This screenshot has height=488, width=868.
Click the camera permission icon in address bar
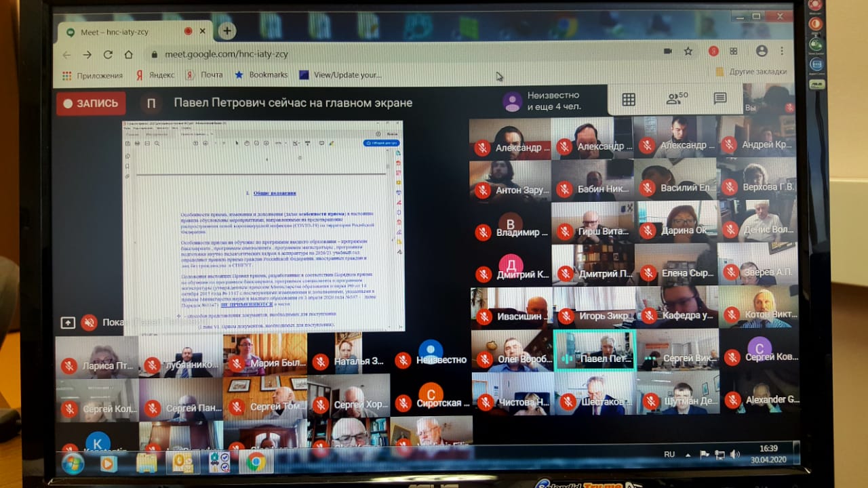pos(667,52)
